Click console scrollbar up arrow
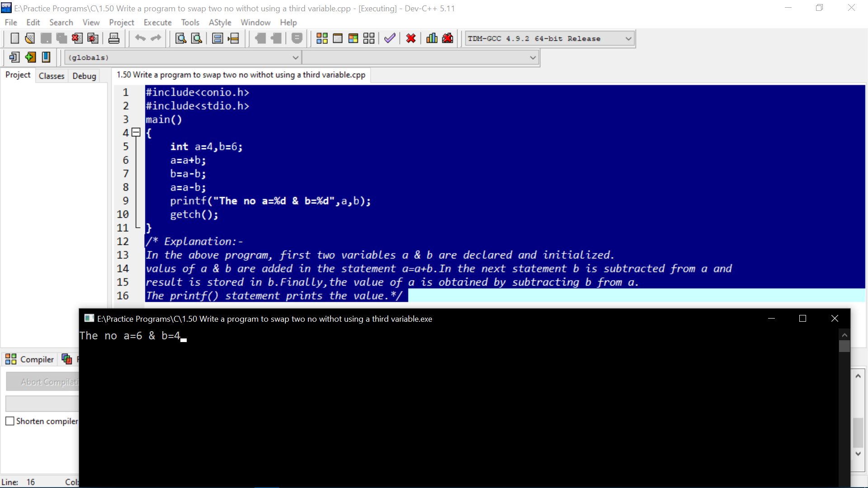This screenshot has height=488, width=868. [844, 335]
